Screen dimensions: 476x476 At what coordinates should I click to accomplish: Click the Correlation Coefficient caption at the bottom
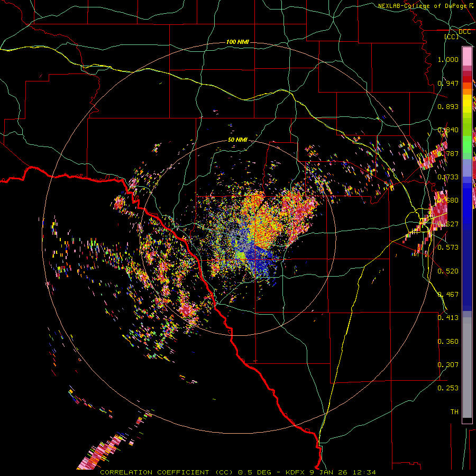pyautogui.click(x=237, y=472)
